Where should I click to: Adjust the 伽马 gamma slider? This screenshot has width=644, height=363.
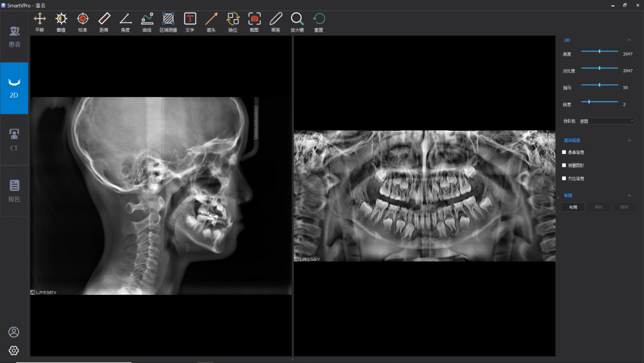coord(600,85)
